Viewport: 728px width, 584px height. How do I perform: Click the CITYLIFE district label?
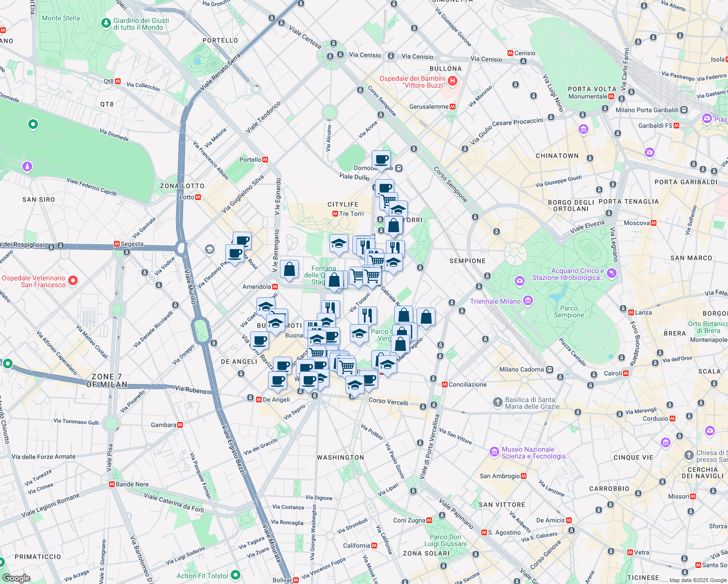click(x=343, y=204)
